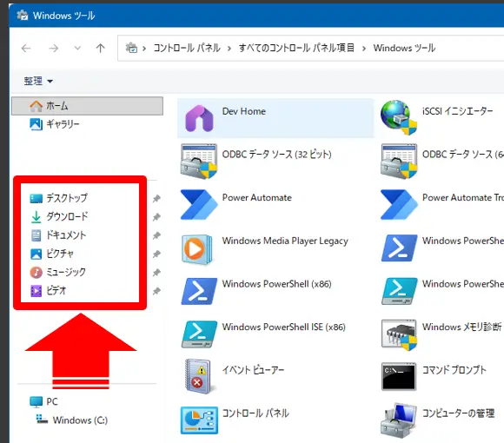Select Windows (C:) drive
The height and width of the screenshot is (443, 504).
click(71, 420)
